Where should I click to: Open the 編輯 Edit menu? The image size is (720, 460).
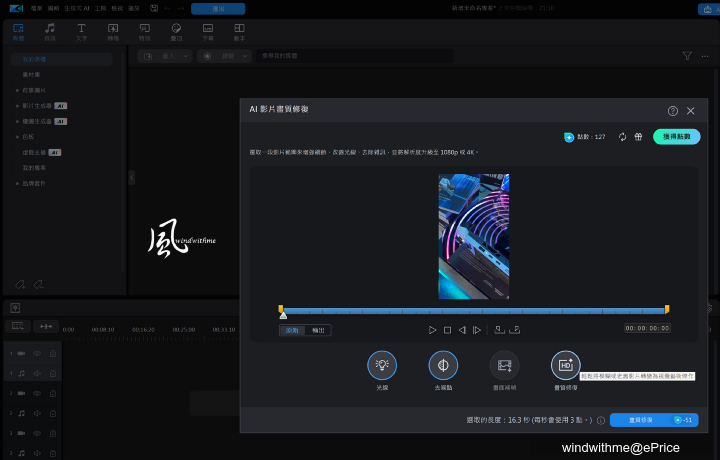(53, 8)
